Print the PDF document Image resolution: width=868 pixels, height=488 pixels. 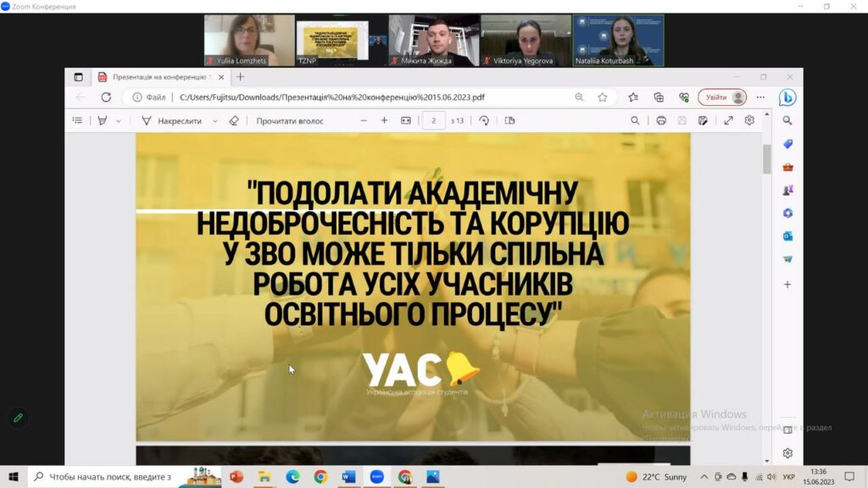[x=661, y=120]
